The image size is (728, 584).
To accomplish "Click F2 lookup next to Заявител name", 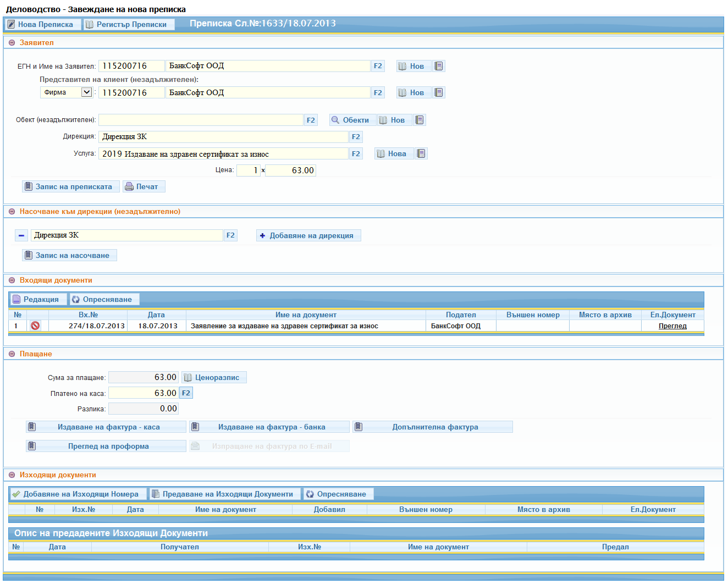I will pyautogui.click(x=378, y=66).
